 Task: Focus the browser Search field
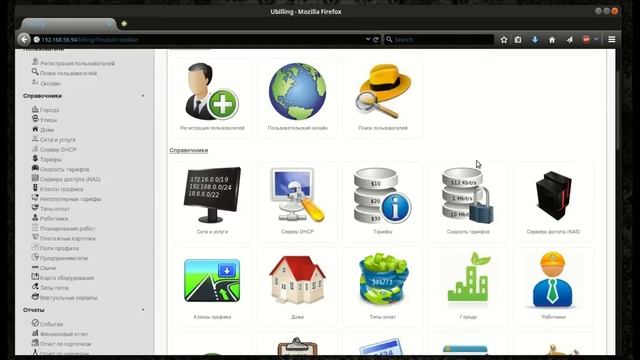pos(439,40)
